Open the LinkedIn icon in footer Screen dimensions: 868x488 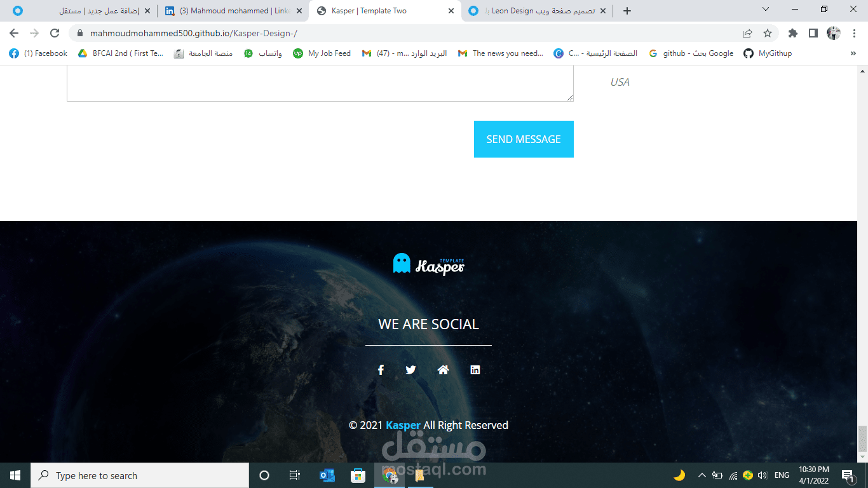click(475, 370)
